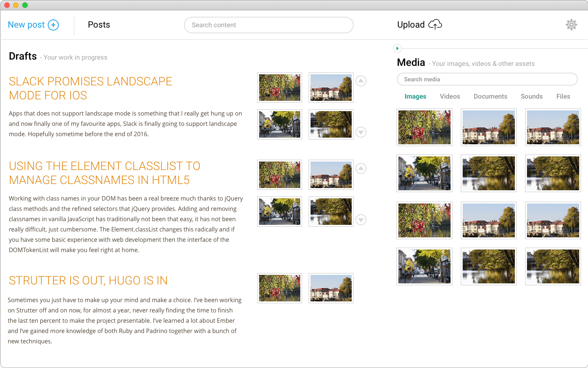Image resolution: width=588 pixels, height=368 pixels.
Task: Select first Media image, red berries top row
Action: coord(424,127)
